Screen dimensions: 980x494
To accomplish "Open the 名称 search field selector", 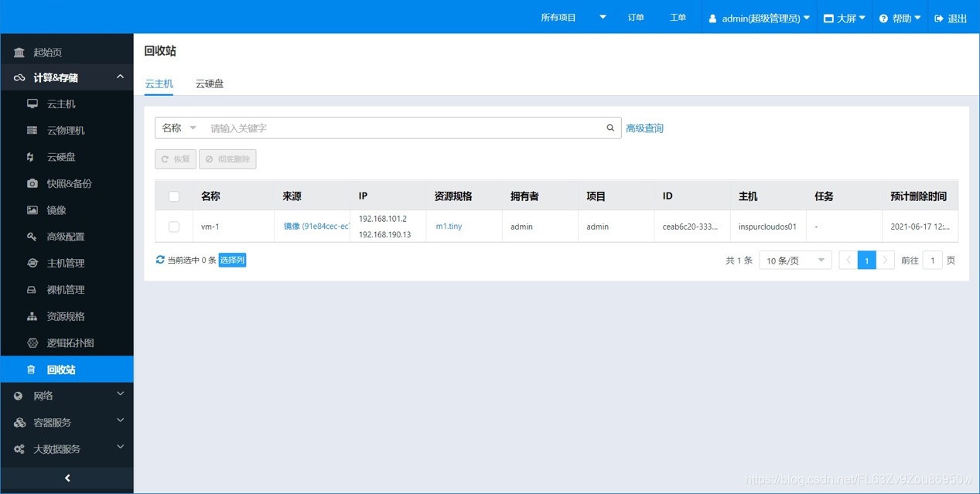I will coord(179,128).
